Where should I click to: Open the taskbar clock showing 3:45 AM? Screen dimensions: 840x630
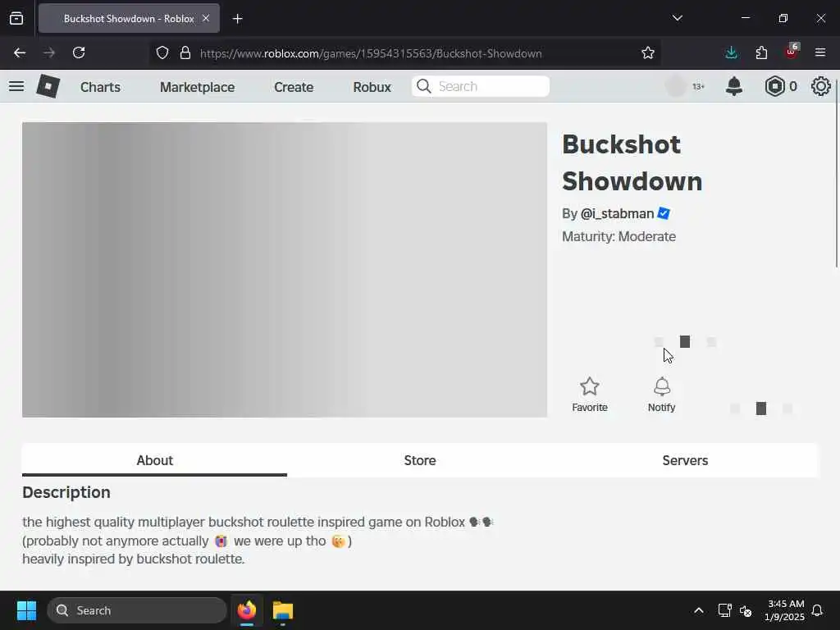coord(785,610)
